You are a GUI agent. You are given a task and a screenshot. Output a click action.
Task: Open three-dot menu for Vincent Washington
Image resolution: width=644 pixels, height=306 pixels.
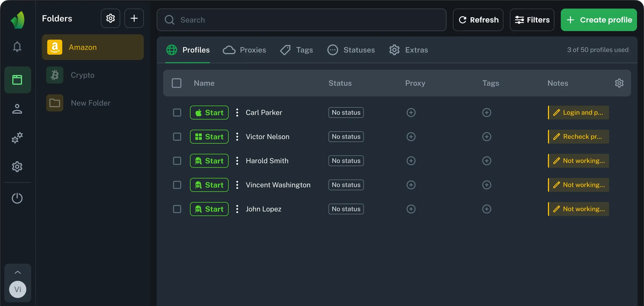click(237, 185)
